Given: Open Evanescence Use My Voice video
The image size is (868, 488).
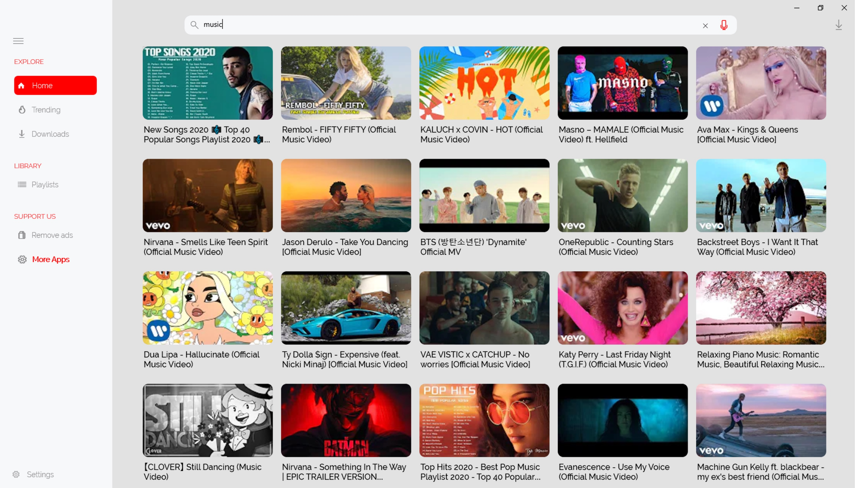Looking at the screenshot, I should tap(623, 420).
